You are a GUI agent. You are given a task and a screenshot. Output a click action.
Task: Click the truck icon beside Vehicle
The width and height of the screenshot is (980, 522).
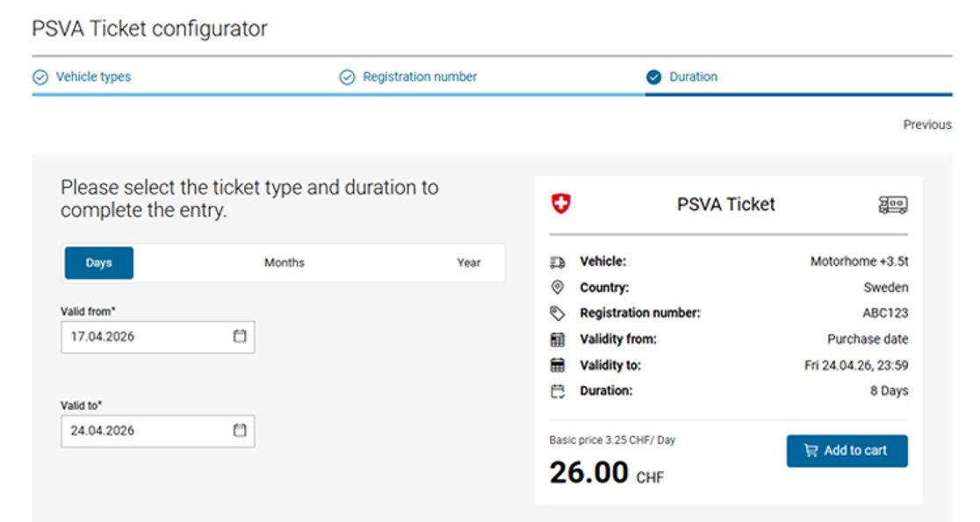pos(557,262)
